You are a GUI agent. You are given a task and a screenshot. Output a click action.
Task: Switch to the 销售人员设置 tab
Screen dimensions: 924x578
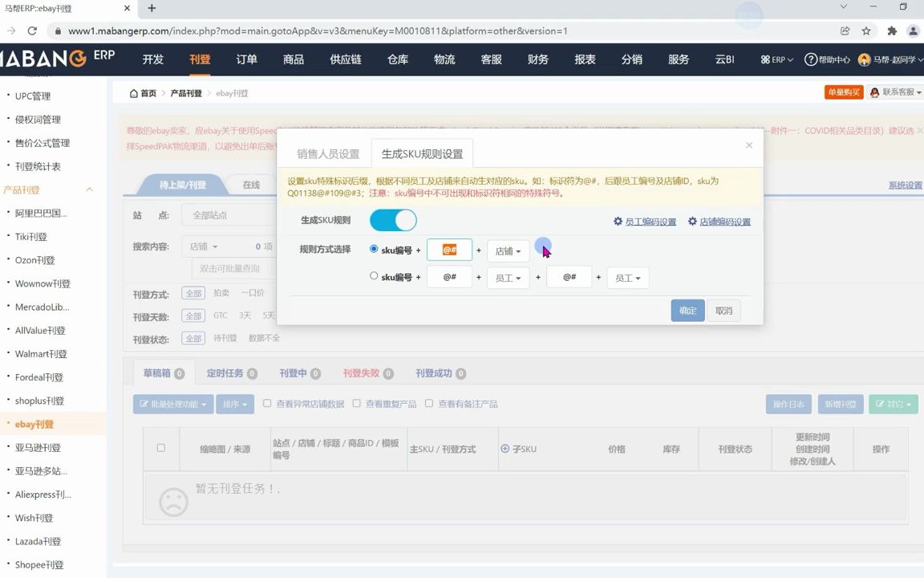[328, 153]
